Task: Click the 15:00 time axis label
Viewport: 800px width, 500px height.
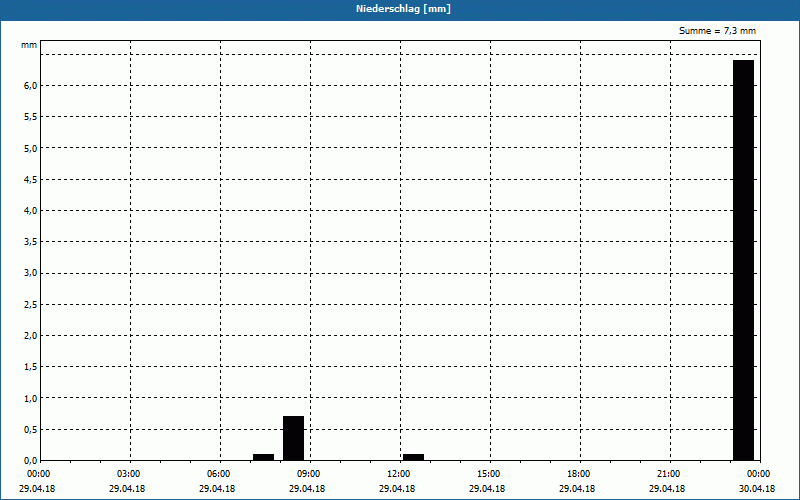Action: click(489, 474)
